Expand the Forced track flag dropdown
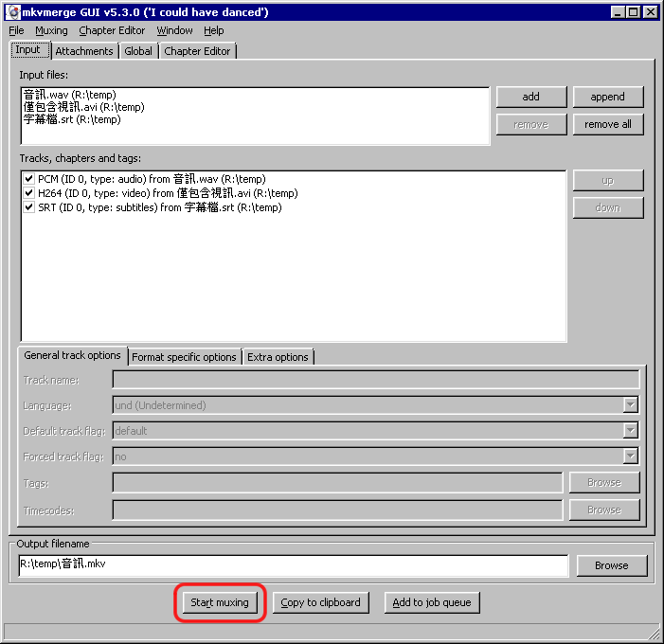664x644 pixels. 631,456
